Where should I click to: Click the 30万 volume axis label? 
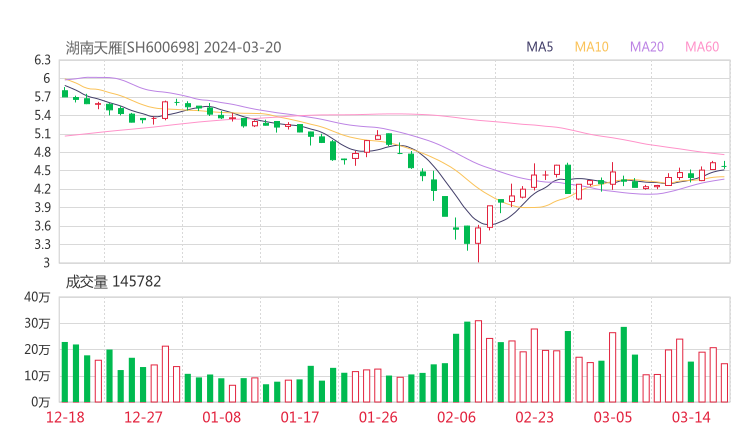pyautogui.click(x=37, y=323)
